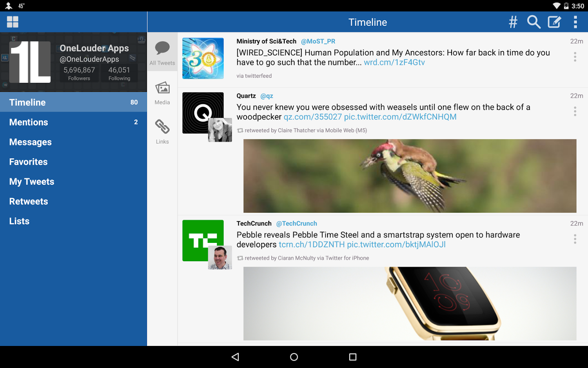The width and height of the screenshot is (588, 368).
Task: Open the apps grid icon top left
Action: point(13,21)
